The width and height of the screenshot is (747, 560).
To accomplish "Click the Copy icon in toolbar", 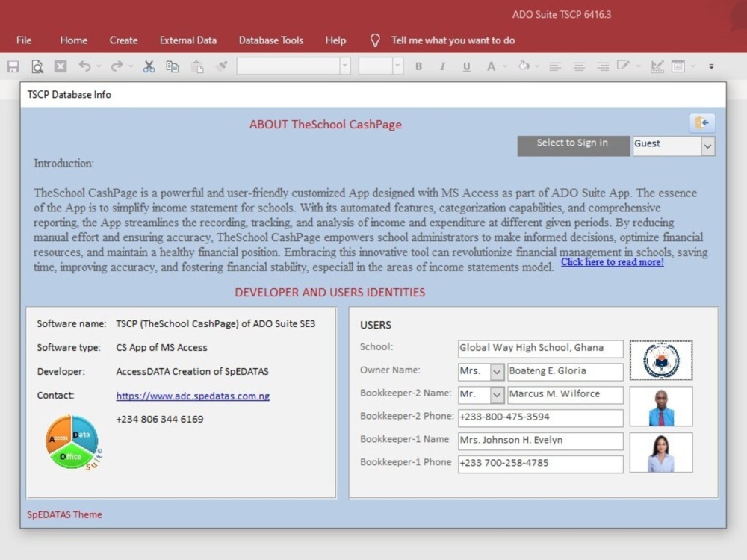I will [x=173, y=66].
